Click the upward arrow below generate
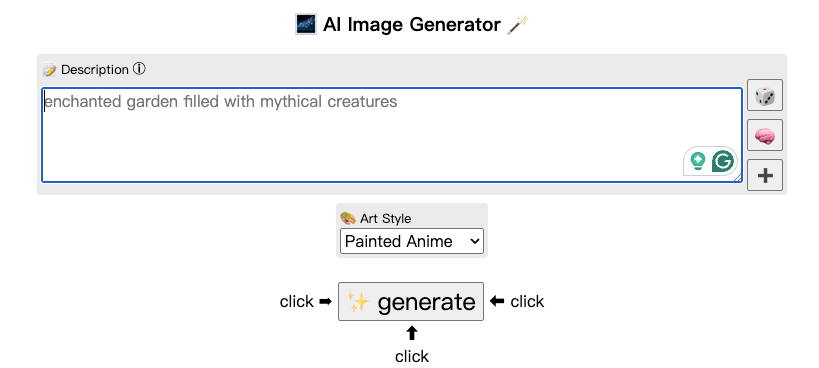This screenshot has width=819, height=368. click(412, 333)
